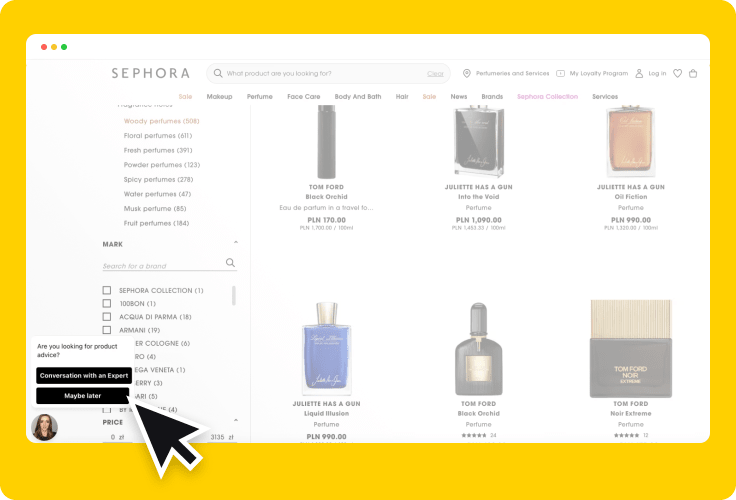
Task: Select Fresh perfumes (391) filter
Action: (x=158, y=150)
